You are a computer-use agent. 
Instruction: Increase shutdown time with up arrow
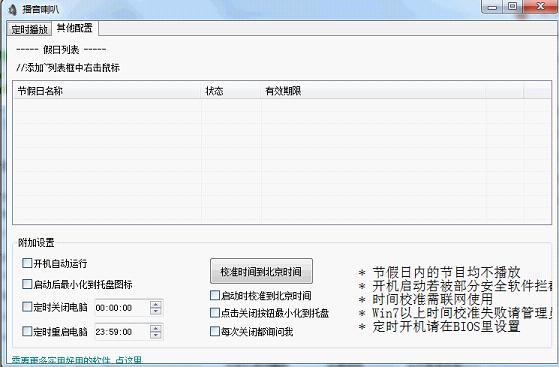(x=156, y=304)
